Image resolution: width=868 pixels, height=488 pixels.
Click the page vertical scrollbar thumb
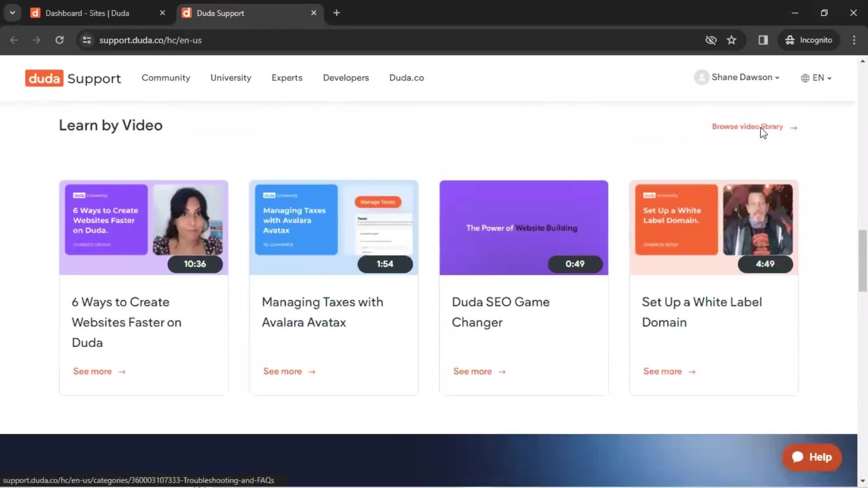coord(863,261)
